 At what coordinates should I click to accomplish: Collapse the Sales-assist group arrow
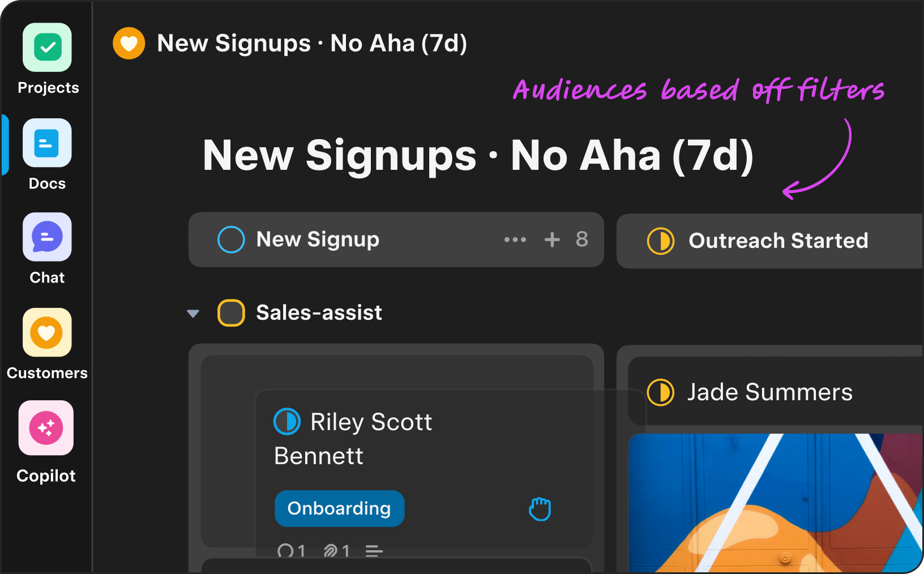pyautogui.click(x=193, y=314)
